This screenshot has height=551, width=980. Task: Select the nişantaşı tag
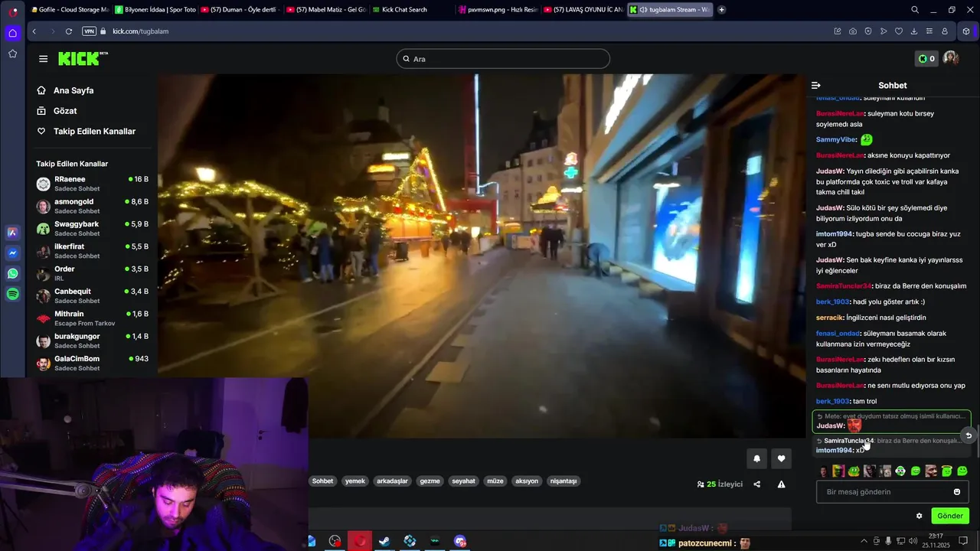coord(563,481)
